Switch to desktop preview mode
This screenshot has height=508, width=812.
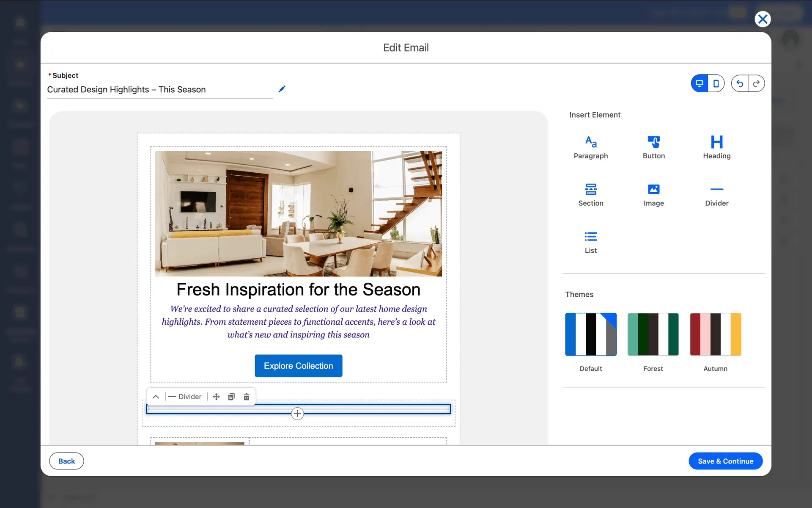click(700, 83)
